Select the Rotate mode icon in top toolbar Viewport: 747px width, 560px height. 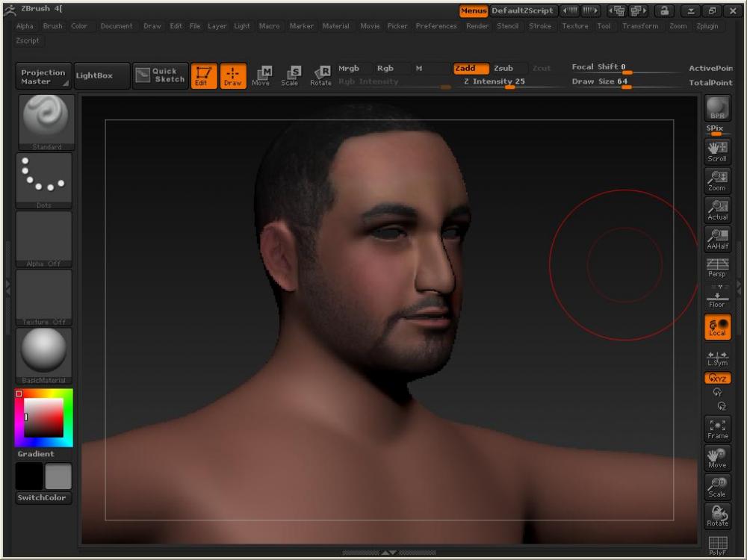pos(320,75)
